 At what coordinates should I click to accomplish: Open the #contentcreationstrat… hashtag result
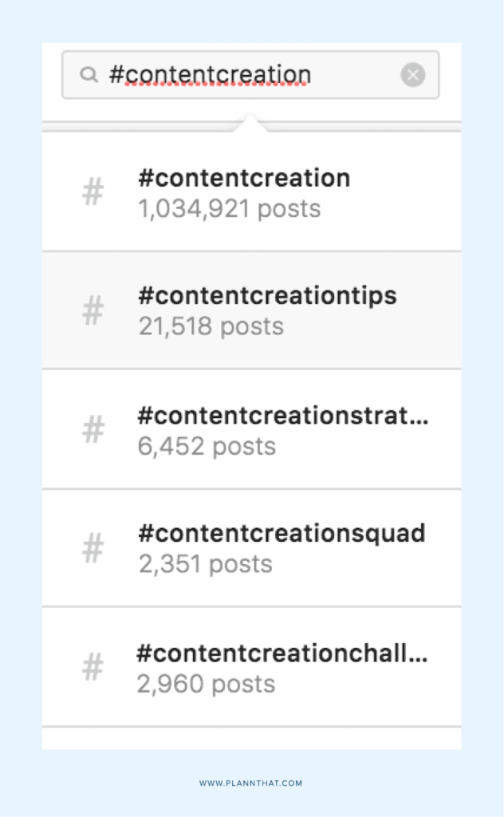pyautogui.click(x=282, y=416)
